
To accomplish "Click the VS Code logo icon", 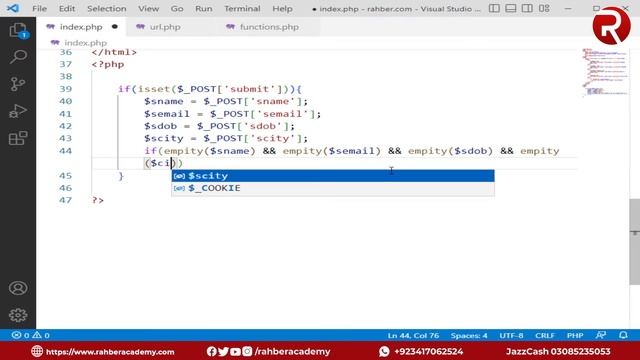I will tap(13, 8).
